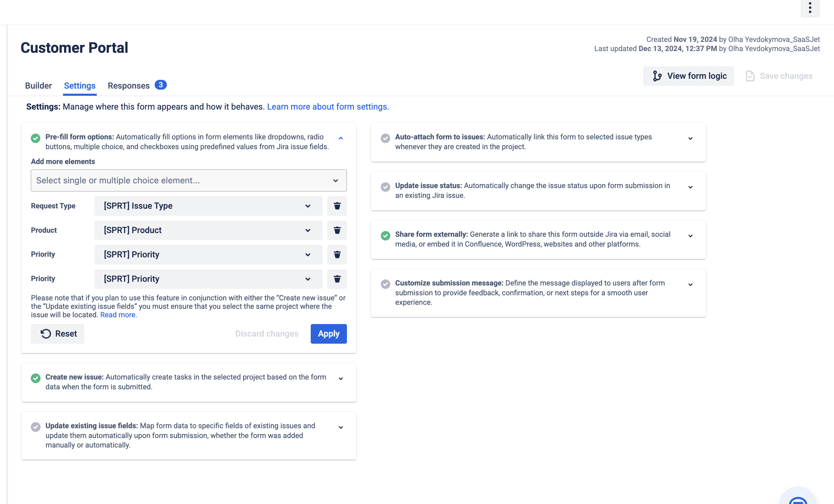Remove the Product field mapping via trash icon
Viewport: 834px width, 504px height.
337,230
